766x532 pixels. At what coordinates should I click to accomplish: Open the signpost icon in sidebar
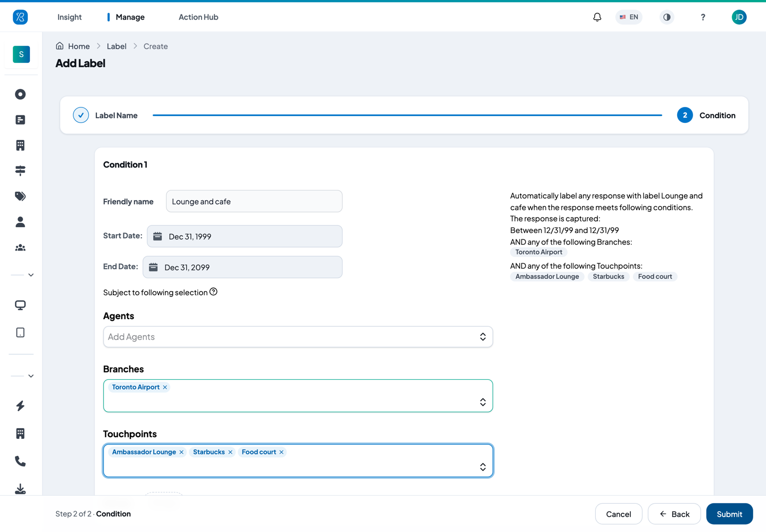(20, 171)
